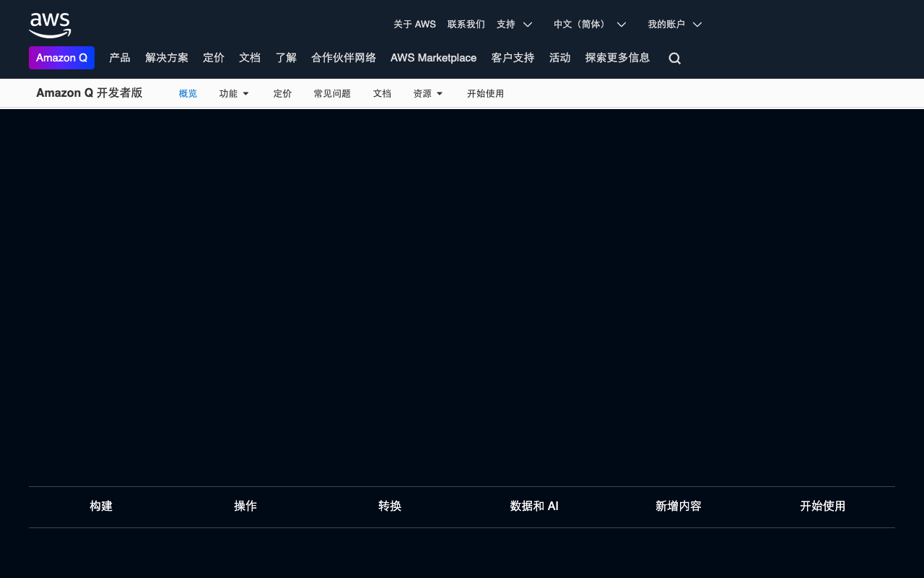The height and width of the screenshot is (578, 924).
Task: Jump to 开始使用 in bottom bar
Action: (x=823, y=506)
